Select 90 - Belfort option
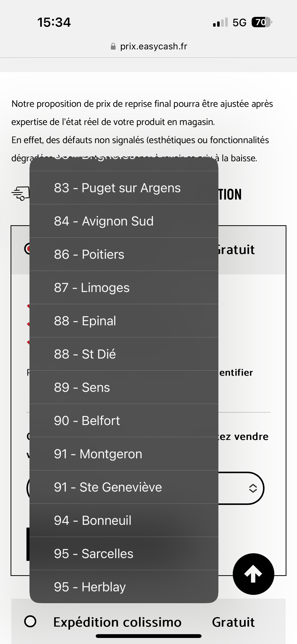 tap(124, 421)
